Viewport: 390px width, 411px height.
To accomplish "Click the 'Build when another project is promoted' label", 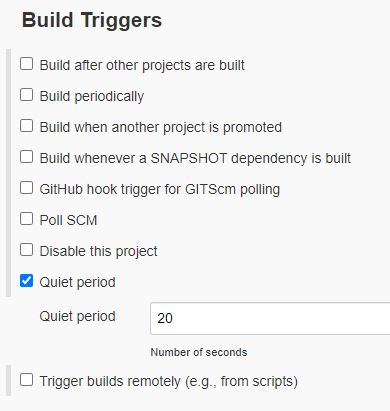I will pos(161,127).
